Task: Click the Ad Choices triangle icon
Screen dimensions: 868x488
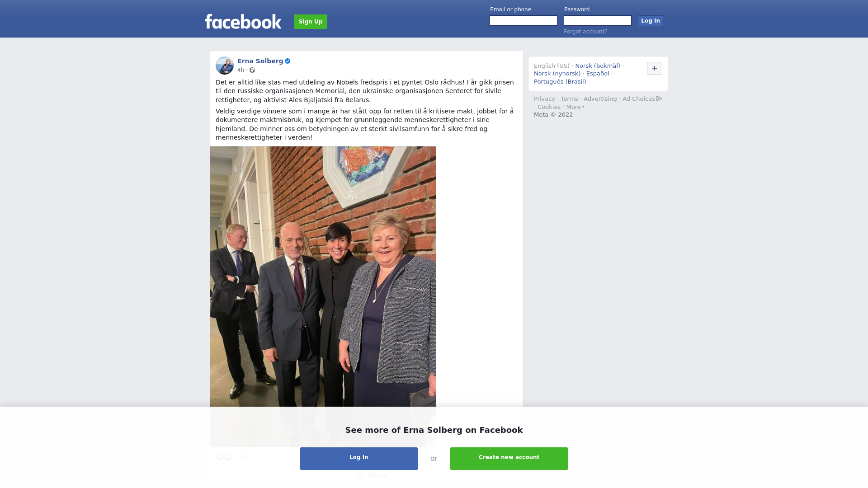Action: [x=659, y=99]
